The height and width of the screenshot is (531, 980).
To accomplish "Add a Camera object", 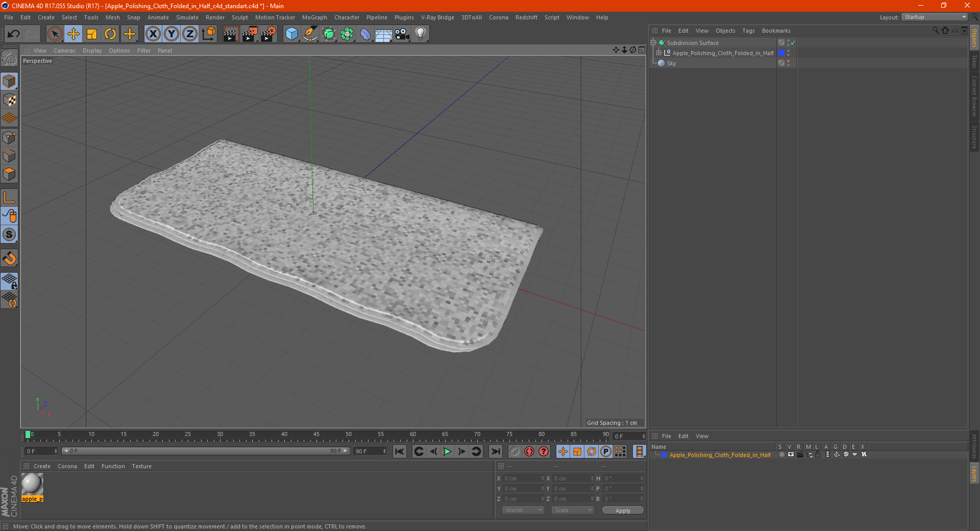I will 402,34.
